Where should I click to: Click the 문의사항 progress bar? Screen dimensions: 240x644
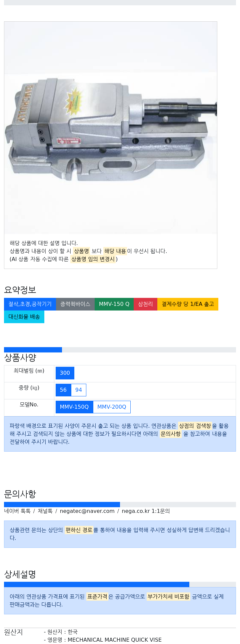tap(120, 505)
